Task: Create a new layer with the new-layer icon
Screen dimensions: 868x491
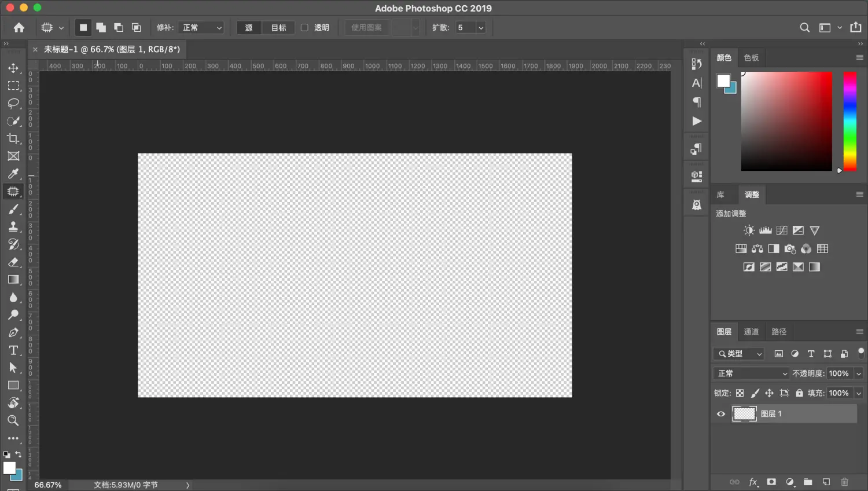Action: (826, 482)
